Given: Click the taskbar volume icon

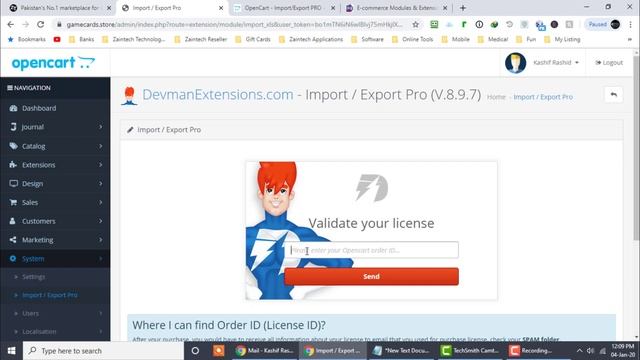Looking at the screenshot, I should point(590,351).
